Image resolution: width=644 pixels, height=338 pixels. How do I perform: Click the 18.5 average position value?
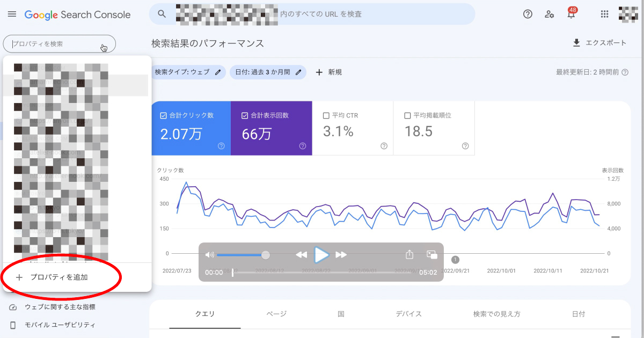coord(418,131)
